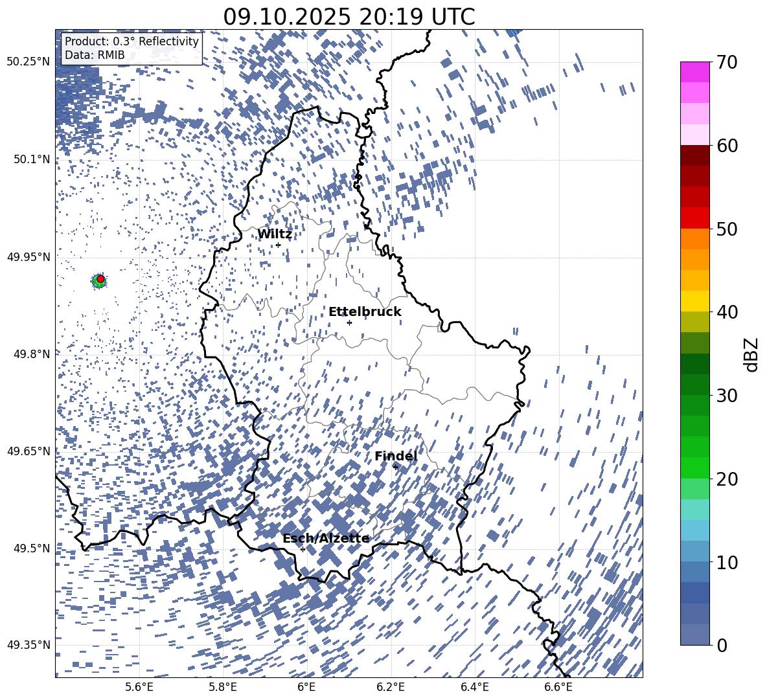Viewport: 767px width, 700px height.
Task: Click the timestamp title 09.10.2025 20:19 UTC
Action: click(x=349, y=17)
